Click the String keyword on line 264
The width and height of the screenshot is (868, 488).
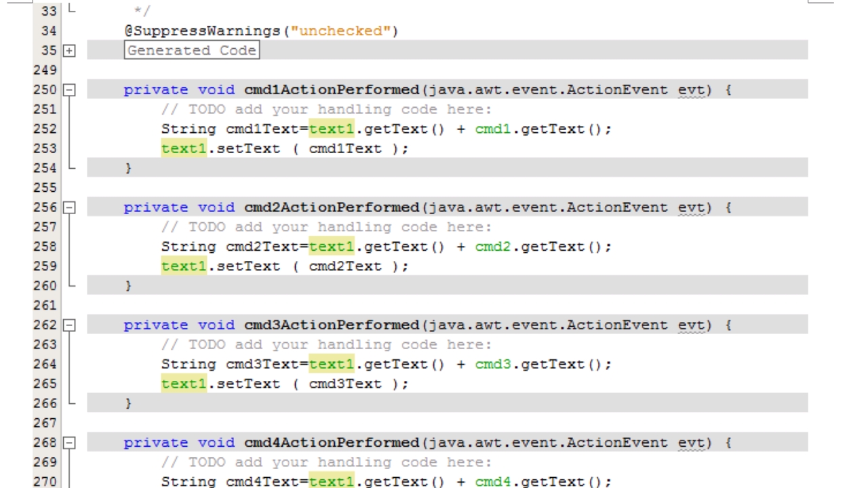tap(188, 365)
